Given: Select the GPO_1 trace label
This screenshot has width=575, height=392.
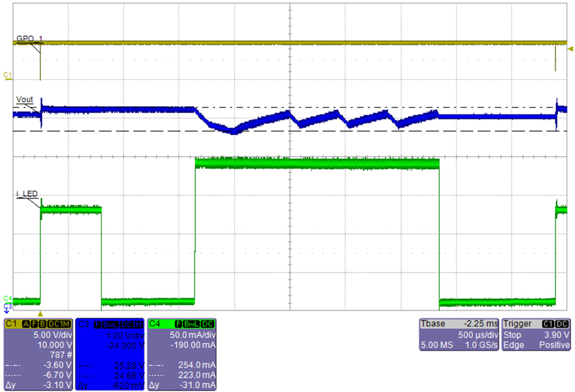Looking at the screenshot, I should pyautogui.click(x=29, y=39).
